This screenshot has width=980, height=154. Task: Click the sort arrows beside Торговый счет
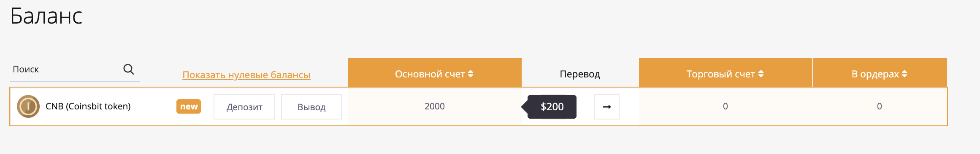point(761,74)
